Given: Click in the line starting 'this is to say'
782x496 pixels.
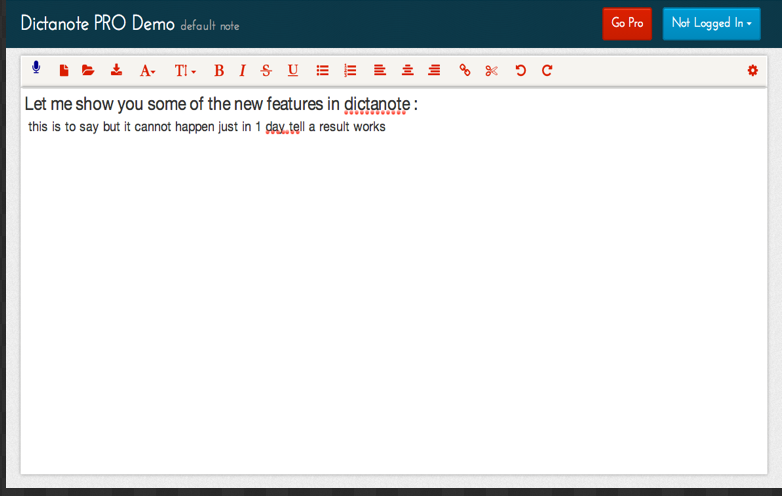Looking at the screenshot, I should [x=206, y=127].
